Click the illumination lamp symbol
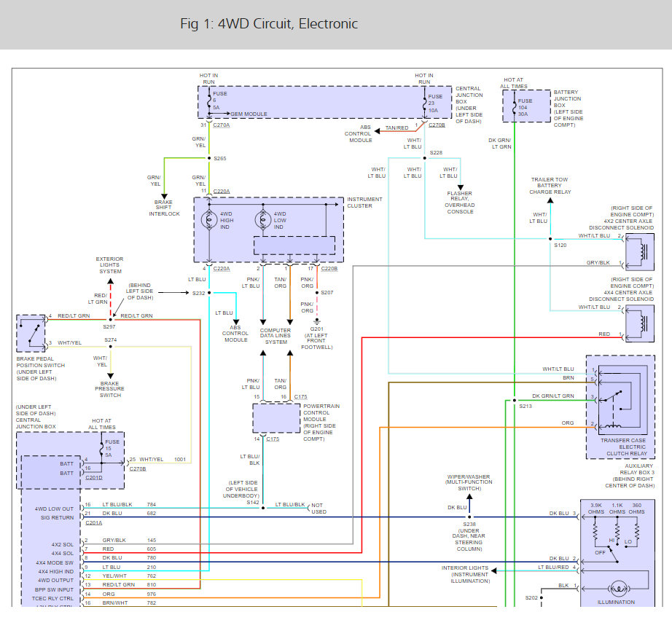Image resolution: width=672 pixels, height=620 pixels. 617,589
